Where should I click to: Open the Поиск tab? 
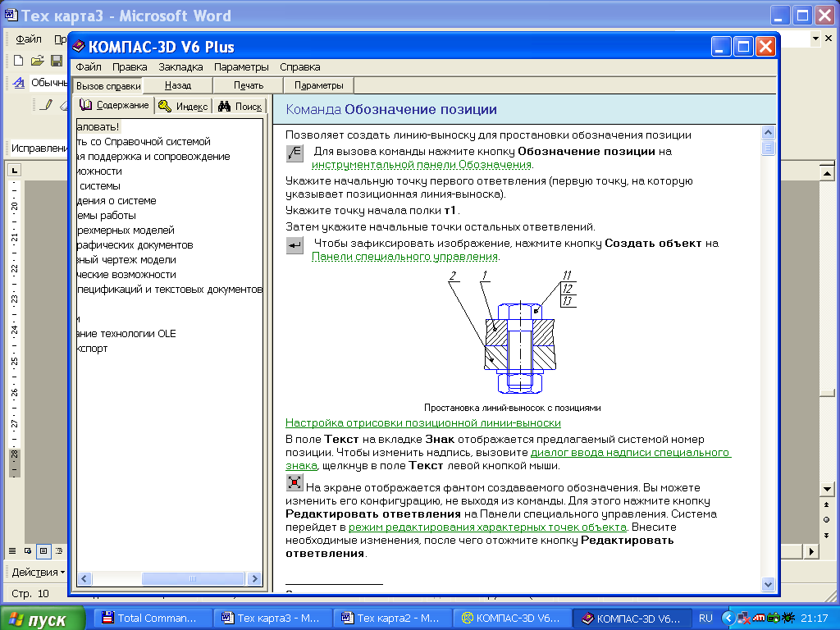coord(240,107)
